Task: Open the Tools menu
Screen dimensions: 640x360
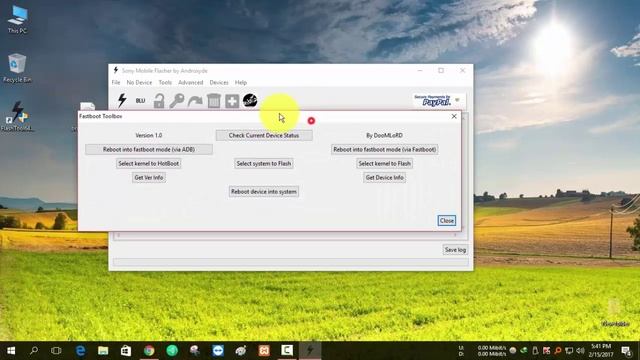Action: tap(165, 82)
